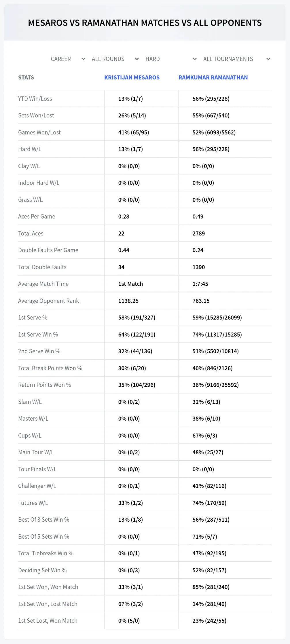Select the Aces Per Game row label
Screen dimensions: 290x644
[x=37, y=216]
